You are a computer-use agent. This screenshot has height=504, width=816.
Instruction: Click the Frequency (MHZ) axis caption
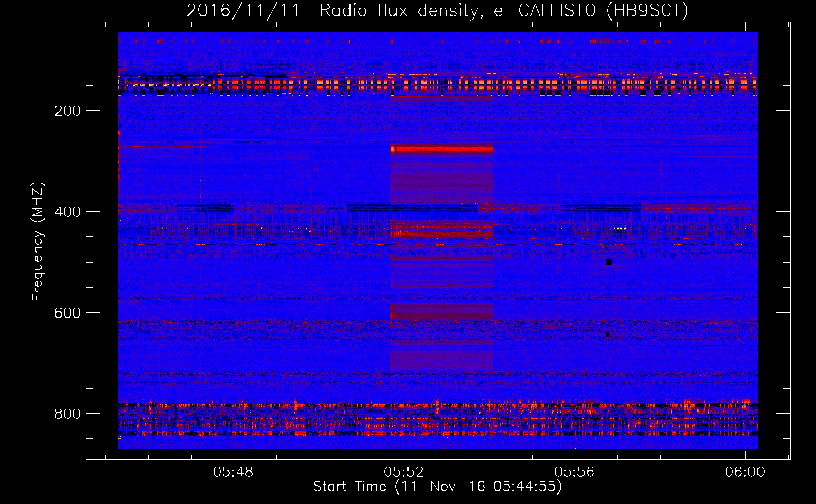click(38, 242)
